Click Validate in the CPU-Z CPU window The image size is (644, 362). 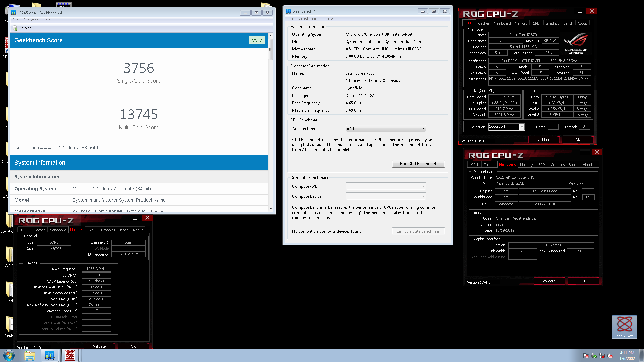click(x=544, y=140)
